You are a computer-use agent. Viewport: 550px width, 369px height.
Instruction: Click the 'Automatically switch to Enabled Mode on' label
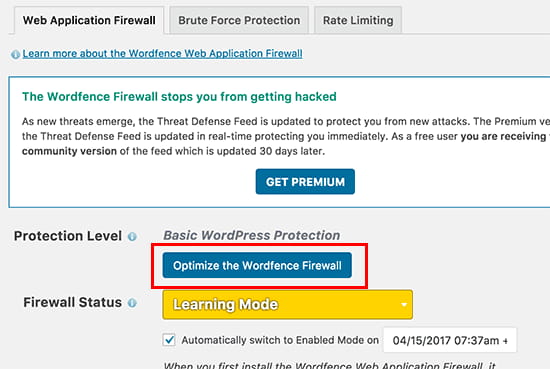click(x=280, y=340)
